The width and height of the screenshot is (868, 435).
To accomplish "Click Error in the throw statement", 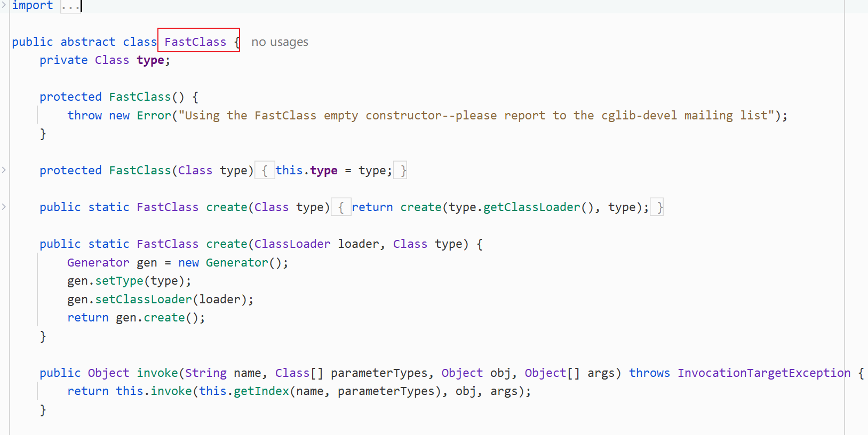I will tap(154, 116).
